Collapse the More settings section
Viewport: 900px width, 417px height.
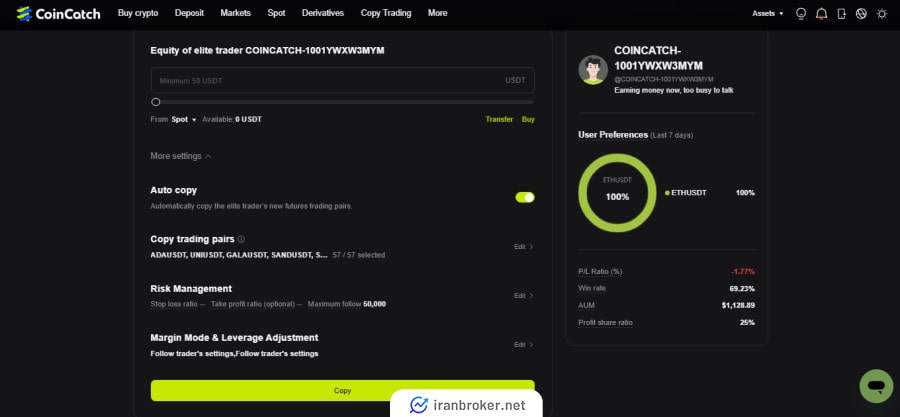pos(181,156)
